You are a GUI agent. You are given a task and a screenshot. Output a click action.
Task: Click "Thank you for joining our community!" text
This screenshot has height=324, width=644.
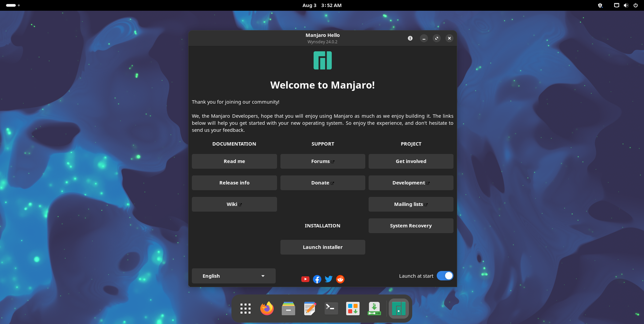[x=235, y=102]
